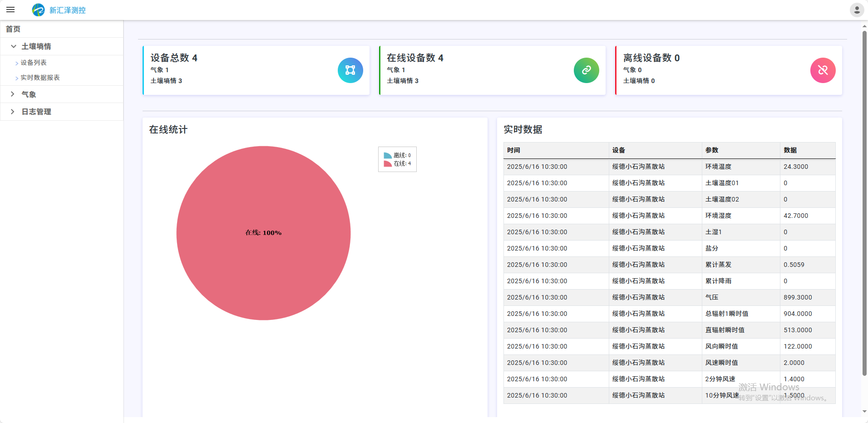Open the user account avatar icon
This screenshot has width=868, height=423.
[857, 10]
